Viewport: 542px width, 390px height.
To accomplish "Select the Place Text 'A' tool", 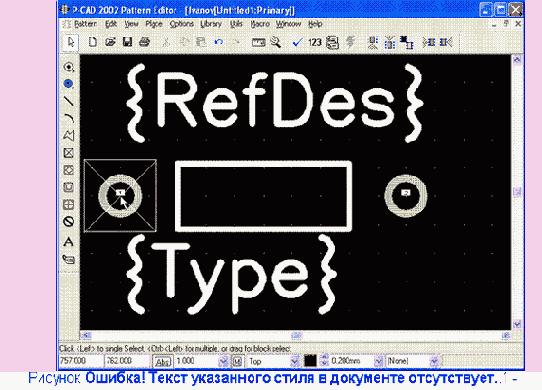I will 68,241.
